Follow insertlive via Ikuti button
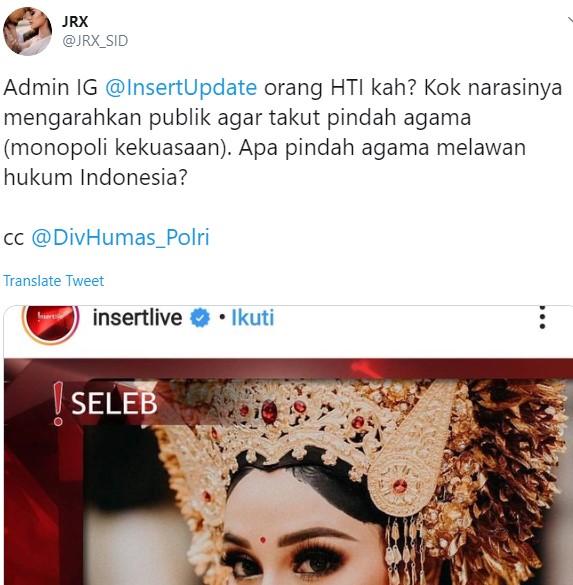 tap(253, 318)
